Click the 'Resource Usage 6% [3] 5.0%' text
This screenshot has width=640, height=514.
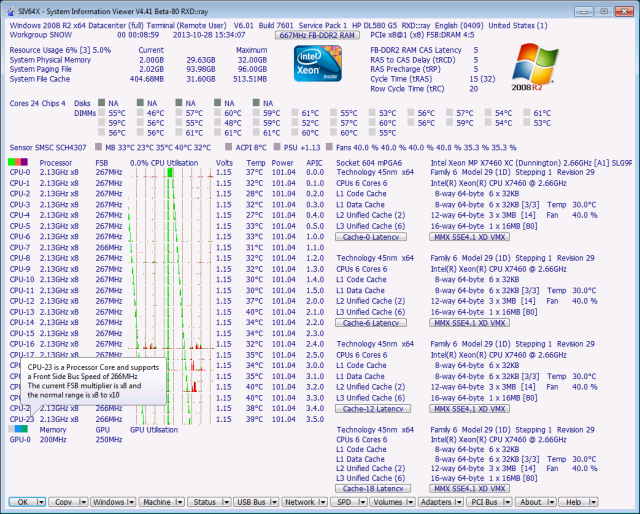[x=60, y=50]
